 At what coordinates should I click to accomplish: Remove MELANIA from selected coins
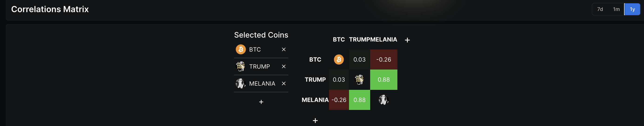[x=284, y=83]
